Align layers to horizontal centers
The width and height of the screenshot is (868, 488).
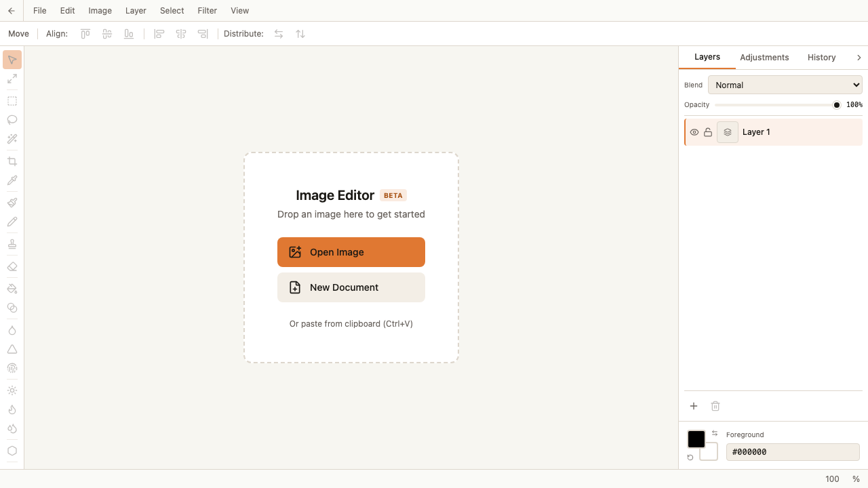tap(181, 34)
